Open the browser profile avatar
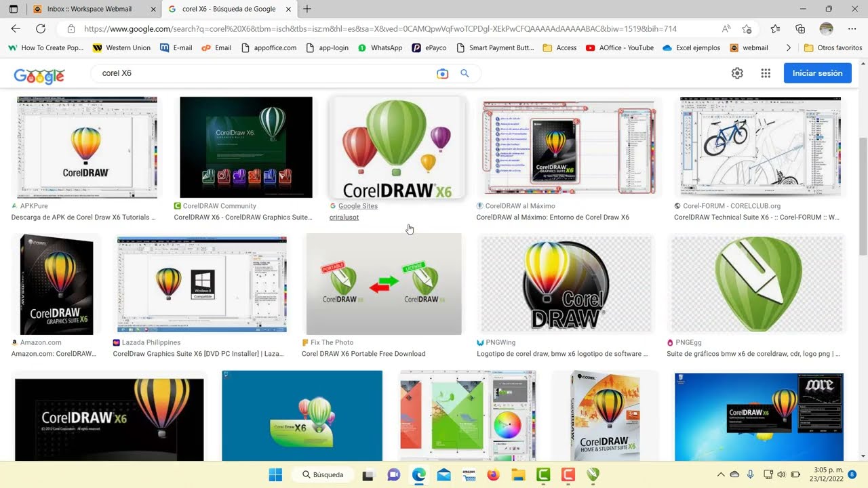 (x=826, y=28)
